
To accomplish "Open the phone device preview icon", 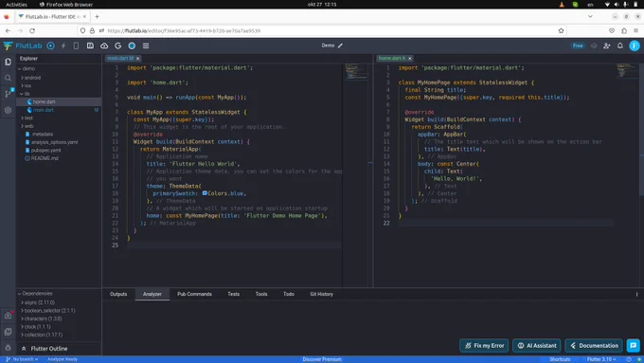I will point(76,45).
